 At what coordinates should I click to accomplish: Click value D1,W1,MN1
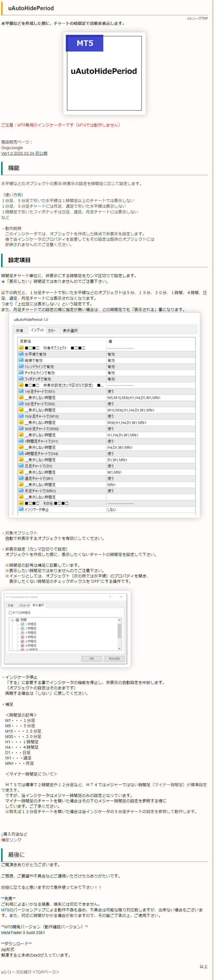tap(117, 460)
